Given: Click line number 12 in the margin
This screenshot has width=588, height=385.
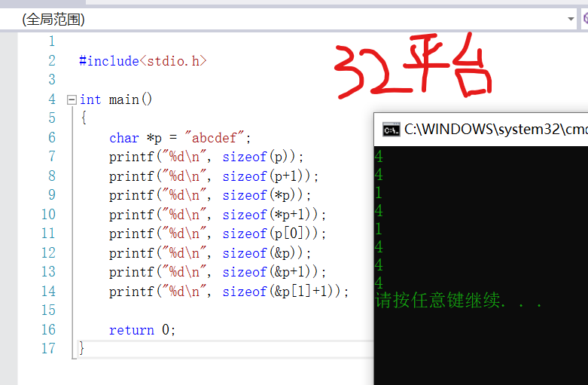Looking at the screenshot, I should pyautogui.click(x=48, y=252).
